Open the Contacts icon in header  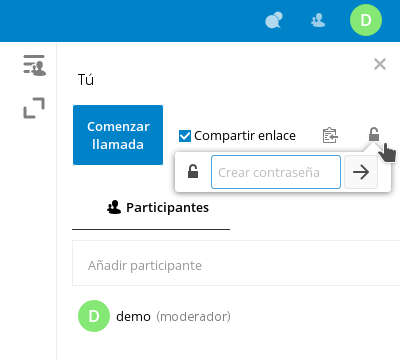pos(318,20)
